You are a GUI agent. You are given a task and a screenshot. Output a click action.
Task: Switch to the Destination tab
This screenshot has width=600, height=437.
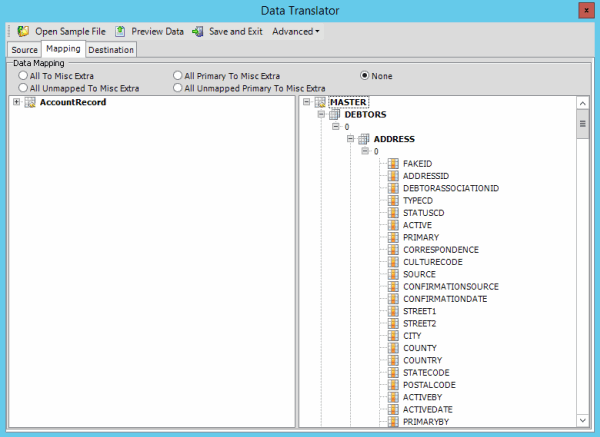(x=111, y=49)
